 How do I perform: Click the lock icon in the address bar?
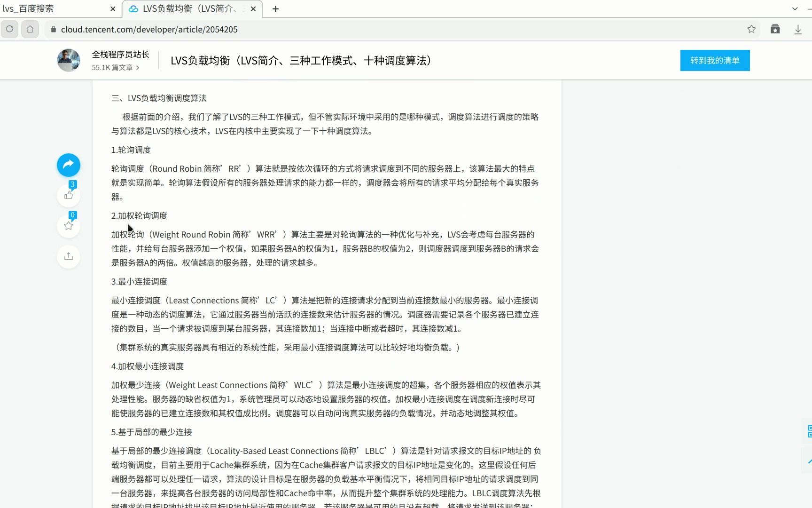53,30
